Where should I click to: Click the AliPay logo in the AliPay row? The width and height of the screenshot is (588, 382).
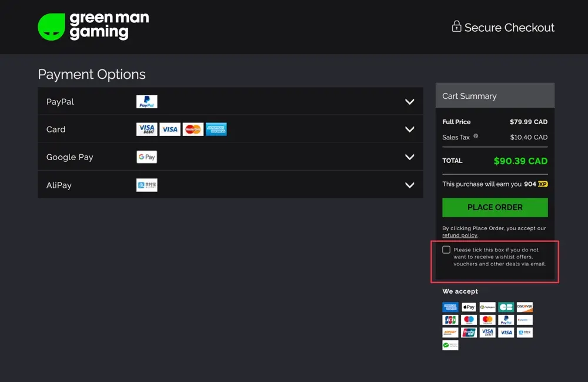click(146, 185)
